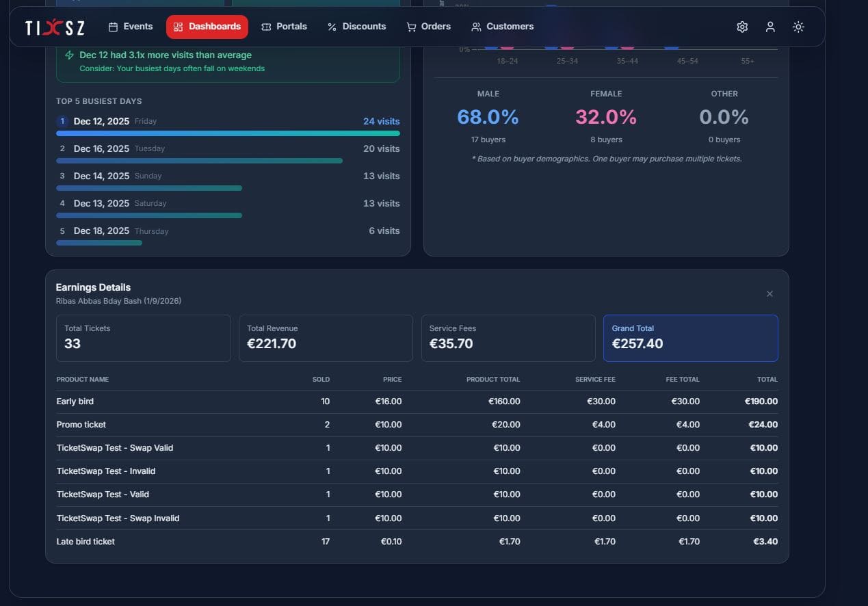Select the Total Revenue card
This screenshot has height=606, width=868.
(326, 338)
